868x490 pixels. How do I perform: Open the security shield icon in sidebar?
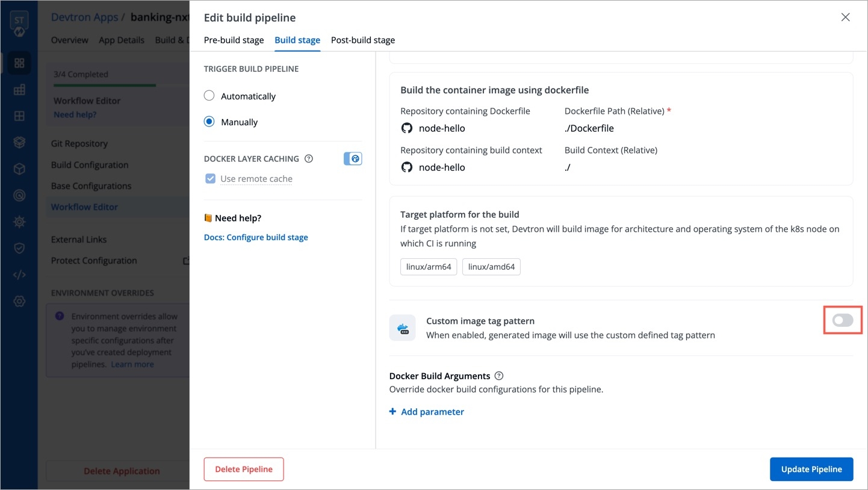point(19,249)
